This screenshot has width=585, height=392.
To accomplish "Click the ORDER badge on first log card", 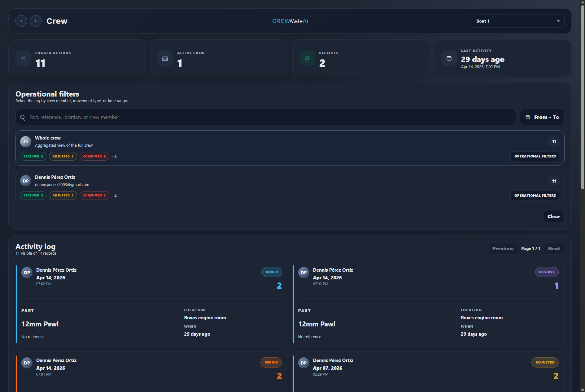I will [272, 272].
